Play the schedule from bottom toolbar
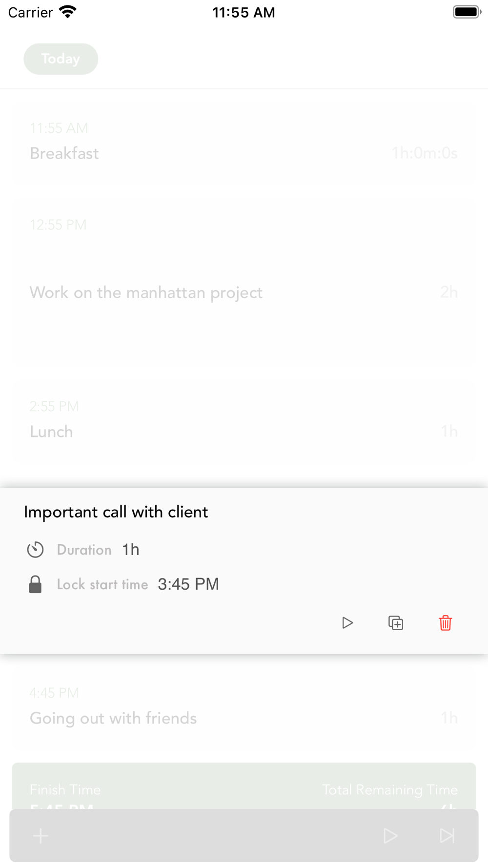Screen dimensions: 488x868 pos(390,836)
